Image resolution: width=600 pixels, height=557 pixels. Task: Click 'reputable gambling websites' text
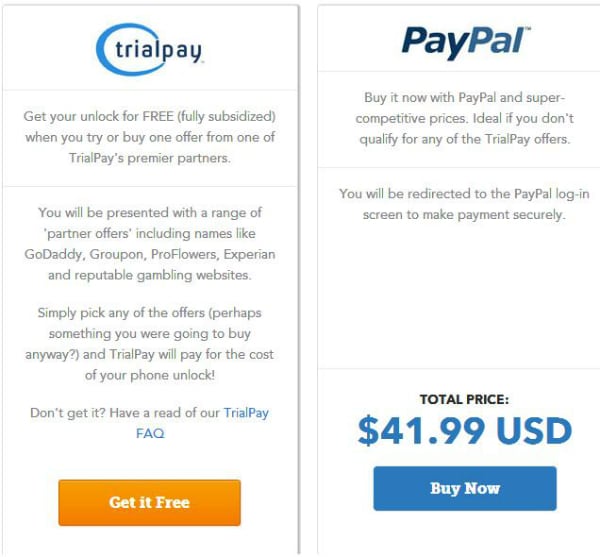(163, 275)
